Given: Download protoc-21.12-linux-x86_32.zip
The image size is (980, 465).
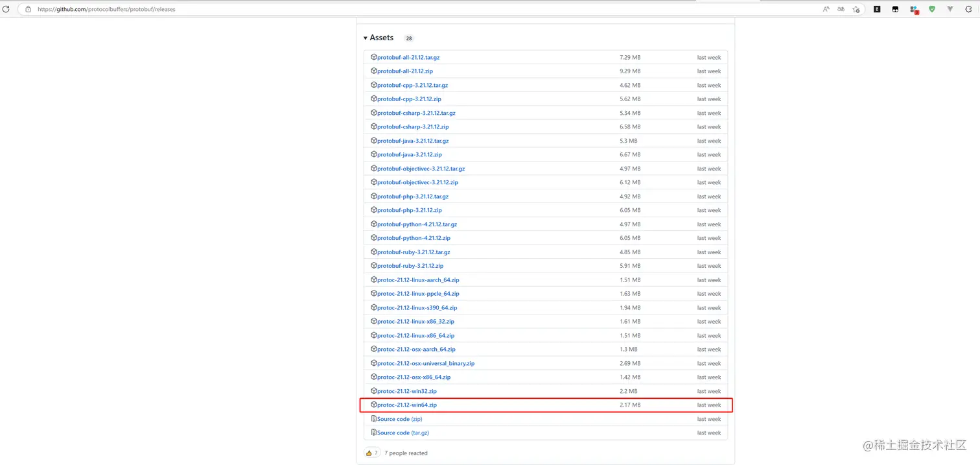Looking at the screenshot, I should (415, 322).
